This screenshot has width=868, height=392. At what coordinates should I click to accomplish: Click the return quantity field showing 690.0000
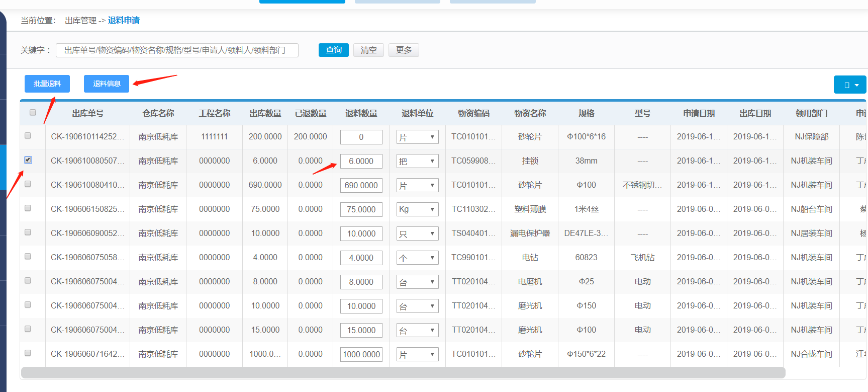click(361, 185)
